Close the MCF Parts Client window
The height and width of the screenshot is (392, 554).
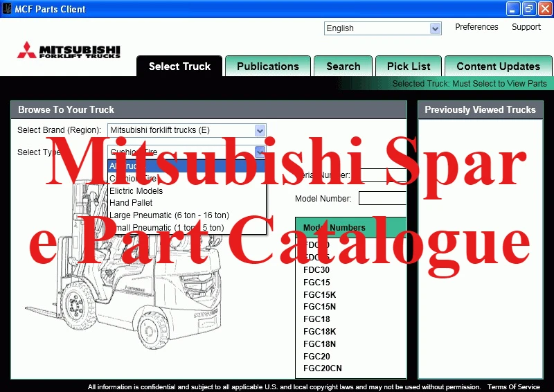[x=545, y=9]
